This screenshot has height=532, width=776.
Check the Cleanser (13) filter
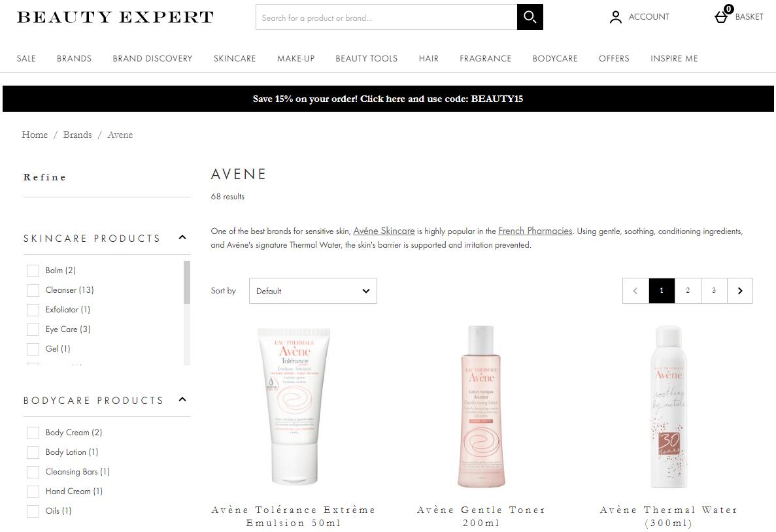(33, 290)
